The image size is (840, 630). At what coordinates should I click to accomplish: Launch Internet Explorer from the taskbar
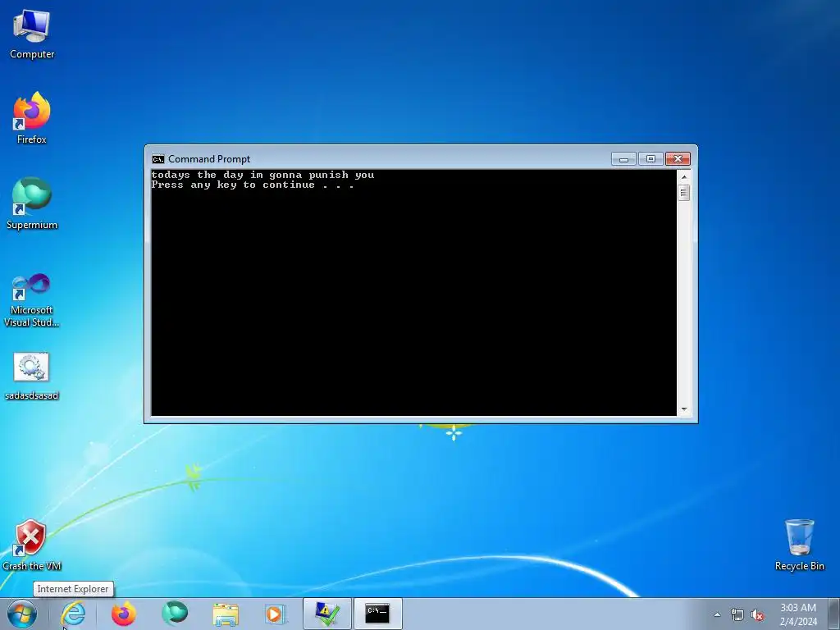(x=73, y=614)
